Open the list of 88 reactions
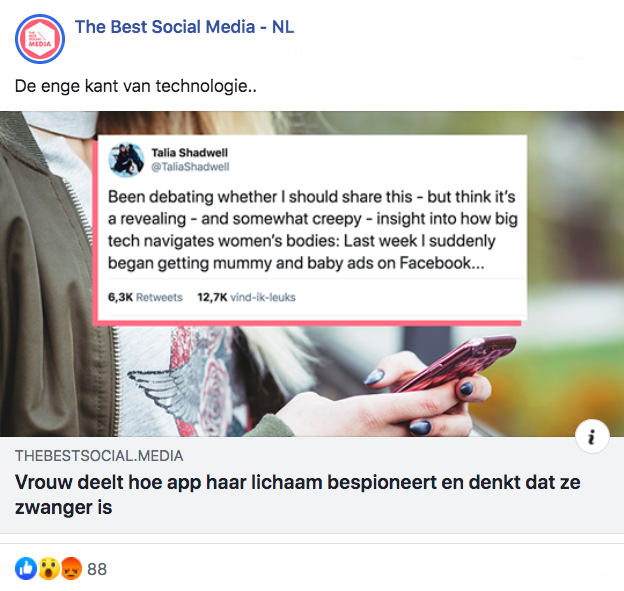 click(x=97, y=570)
